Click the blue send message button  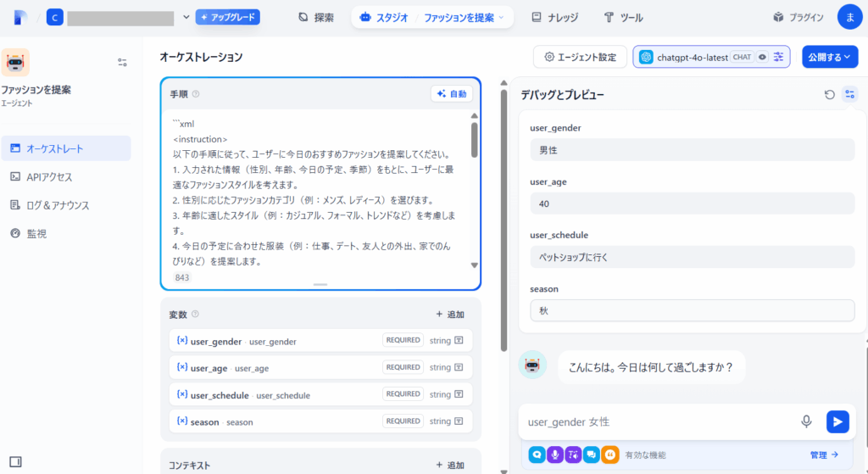[x=837, y=422]
